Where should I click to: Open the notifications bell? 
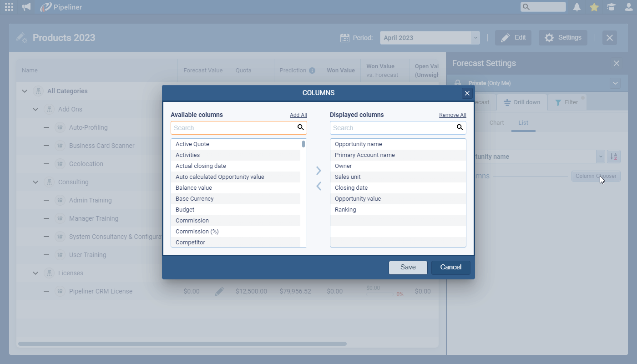point(577,7)
